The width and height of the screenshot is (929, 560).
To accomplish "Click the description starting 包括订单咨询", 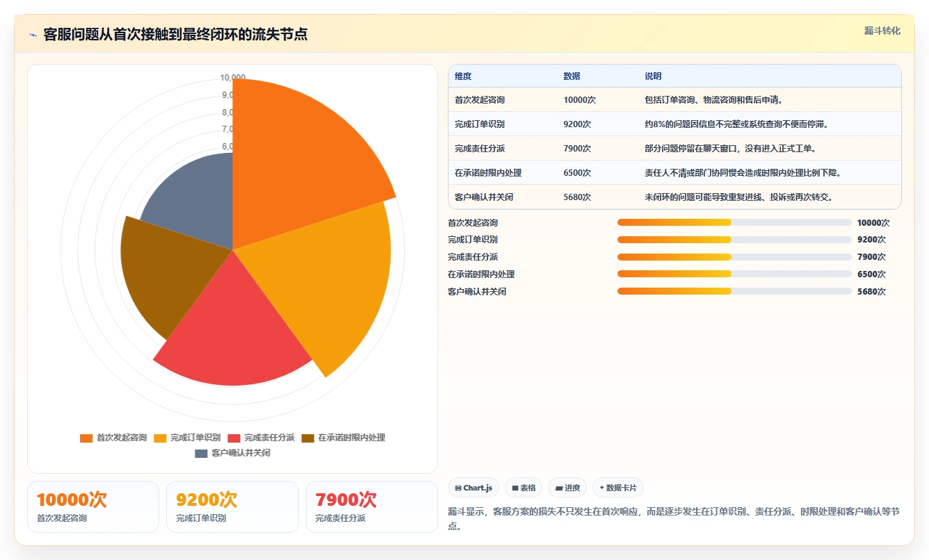I will click(714, 100).
